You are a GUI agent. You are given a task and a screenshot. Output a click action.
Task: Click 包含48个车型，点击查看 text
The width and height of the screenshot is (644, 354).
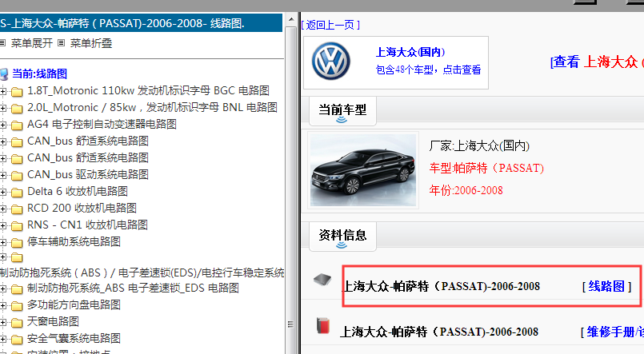click(x=428, y=70)
